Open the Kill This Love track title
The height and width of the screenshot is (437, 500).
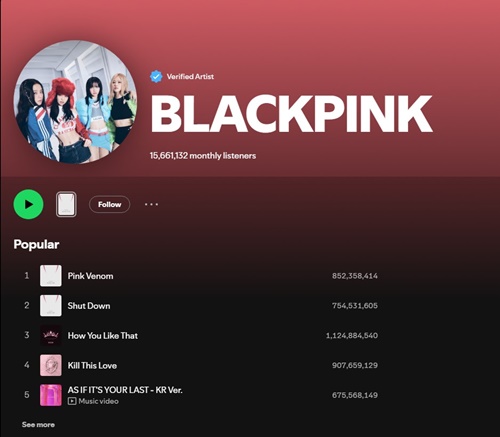tap(92, 365)
